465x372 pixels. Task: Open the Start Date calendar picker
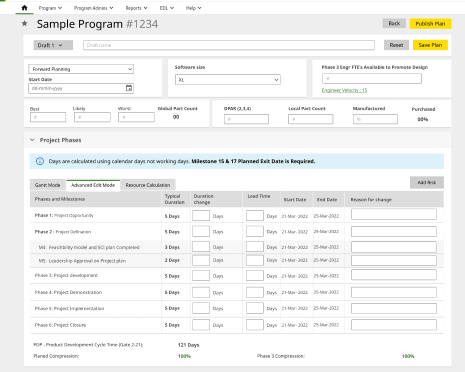[129, 88]
